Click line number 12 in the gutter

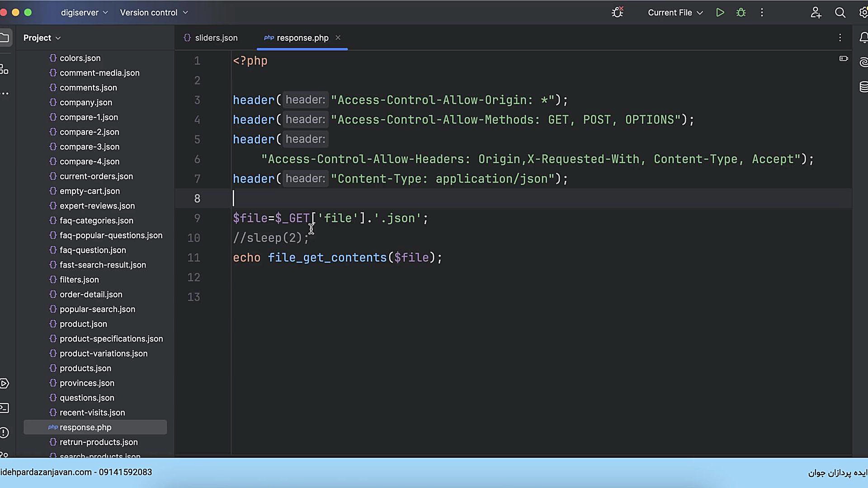193,277
